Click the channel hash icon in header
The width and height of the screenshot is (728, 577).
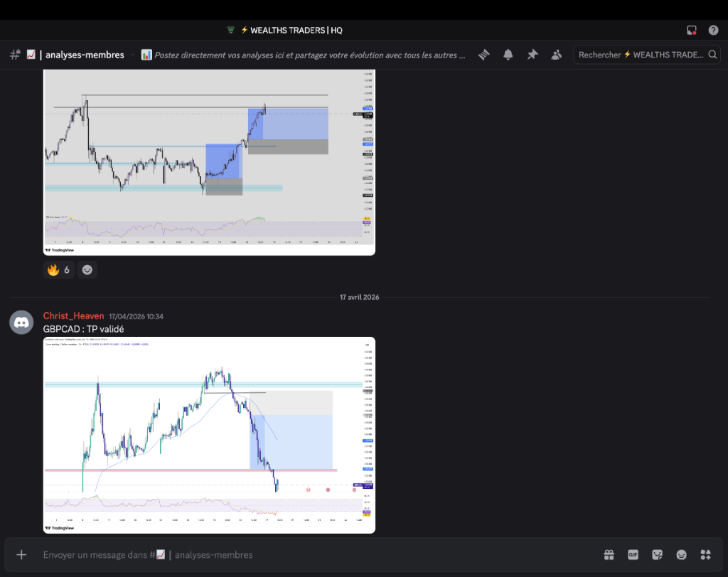click(15, 55)
